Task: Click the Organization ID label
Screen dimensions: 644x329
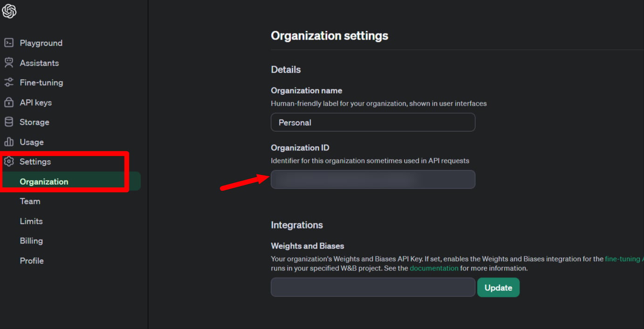Action: [x=300, y=148]
